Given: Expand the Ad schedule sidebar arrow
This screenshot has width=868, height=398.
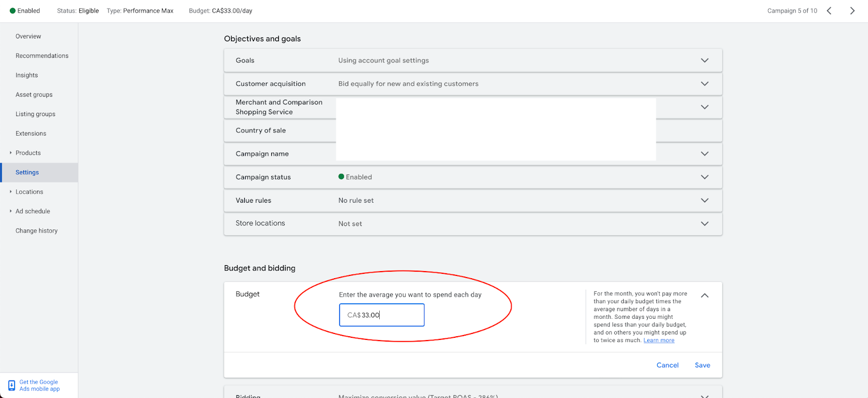Looking at the screenshot, I should tap(11, 211).
